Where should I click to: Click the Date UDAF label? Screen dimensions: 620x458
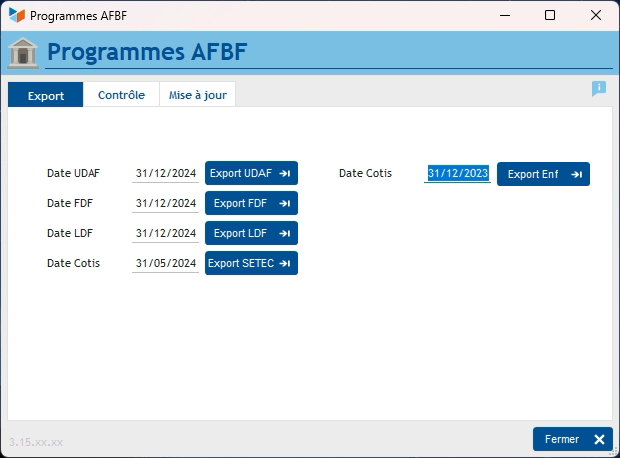point(73,173)
